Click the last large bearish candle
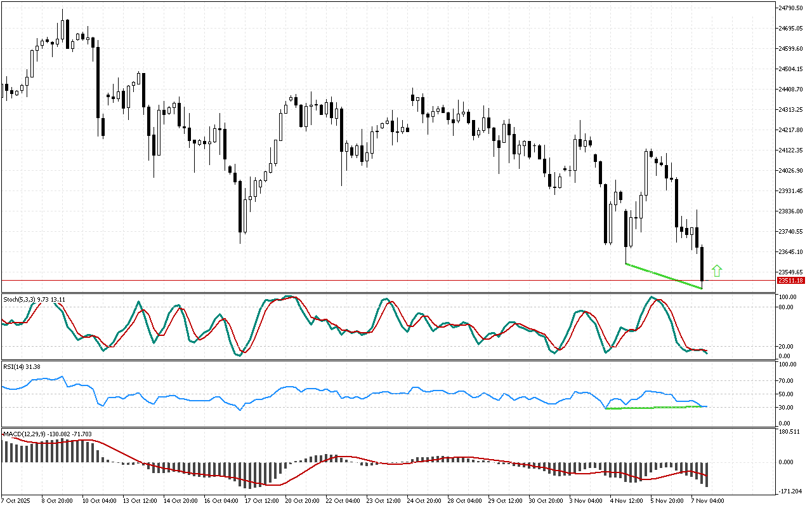This screenshot has height=508, width=812. tap(702, 264)
